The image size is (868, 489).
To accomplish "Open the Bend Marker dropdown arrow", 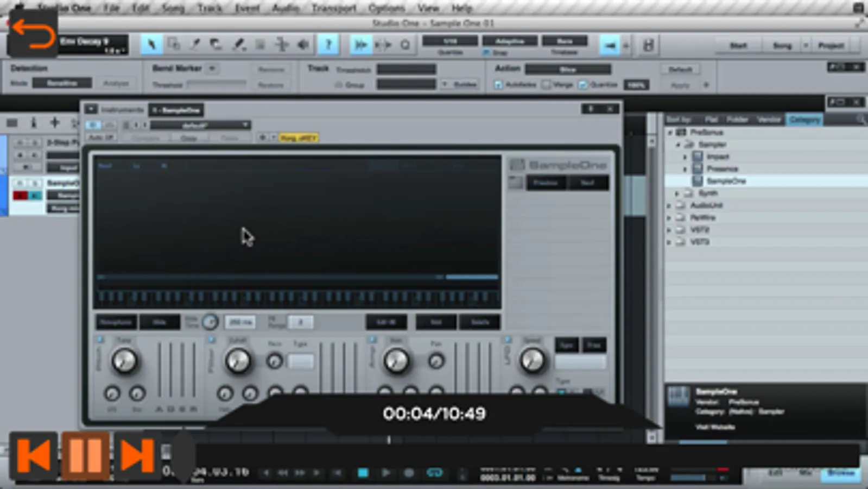I will tap(212, 68).
